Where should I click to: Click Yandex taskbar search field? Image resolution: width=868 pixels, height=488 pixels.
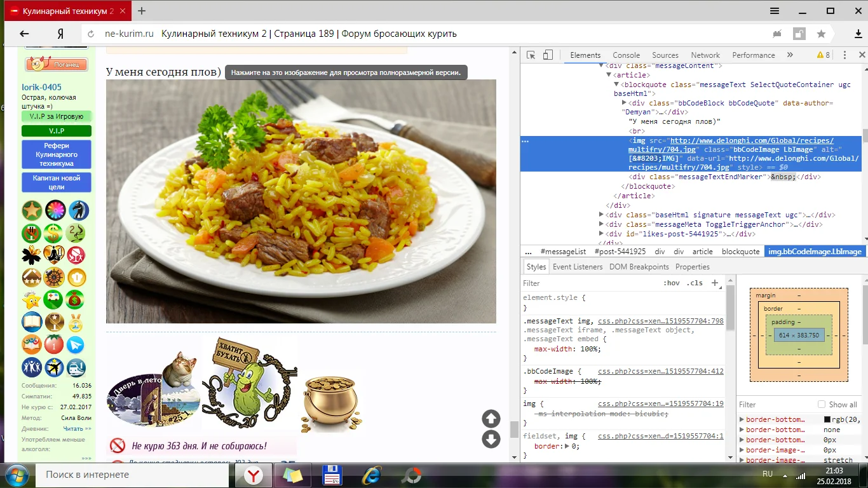133,475
